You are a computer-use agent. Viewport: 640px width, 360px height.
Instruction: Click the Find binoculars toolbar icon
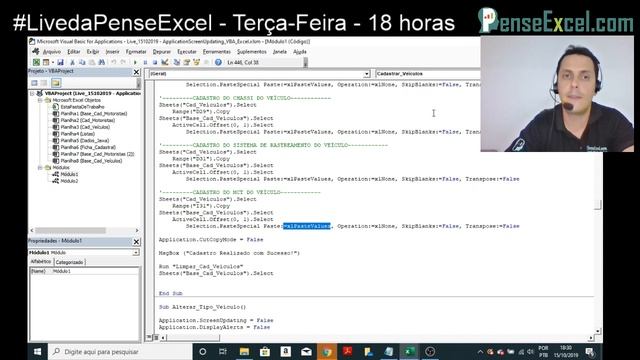[102, 62]
